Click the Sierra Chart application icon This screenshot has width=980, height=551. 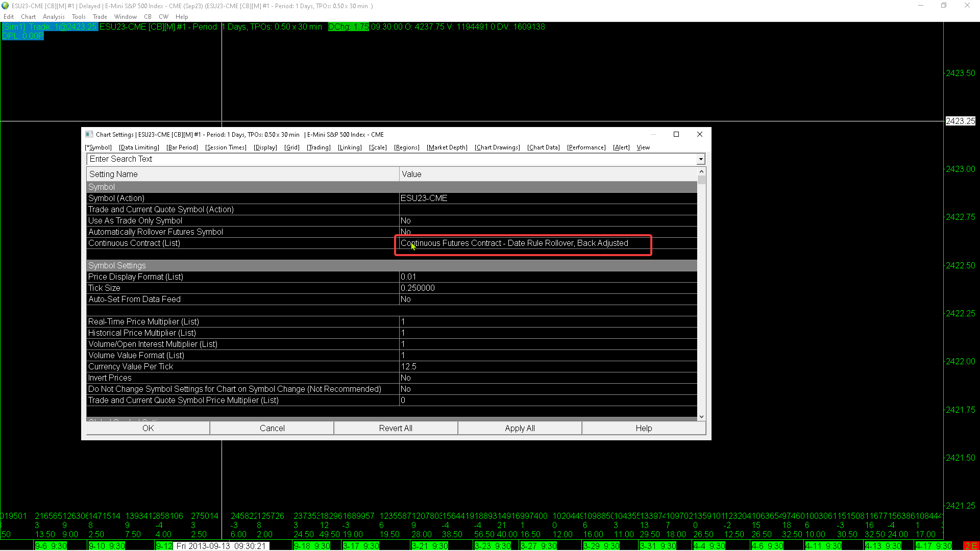[x=5, y=6]
